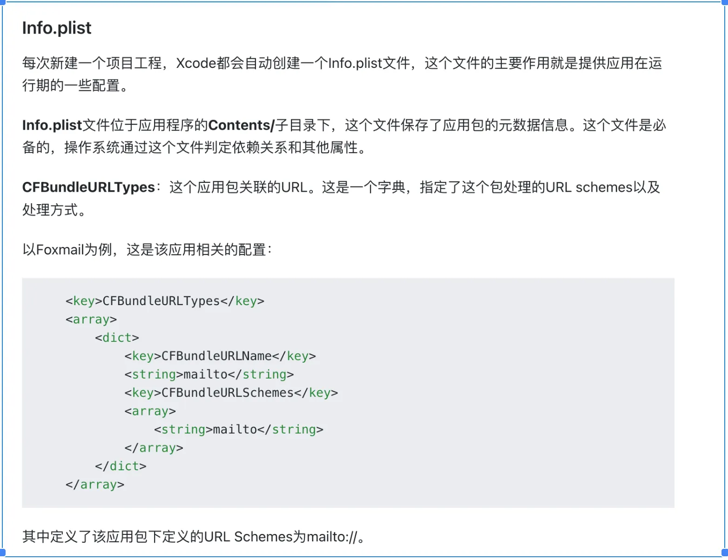The height and width of the screenshot is (560, 728).
Task: Click the Info.plist heading
Action: point(57,28)
